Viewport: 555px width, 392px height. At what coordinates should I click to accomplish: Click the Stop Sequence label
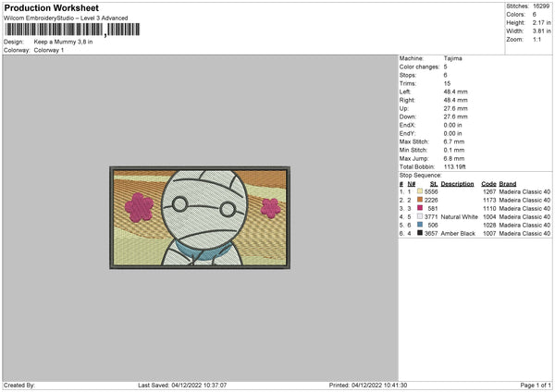click(x=421, y=176)
